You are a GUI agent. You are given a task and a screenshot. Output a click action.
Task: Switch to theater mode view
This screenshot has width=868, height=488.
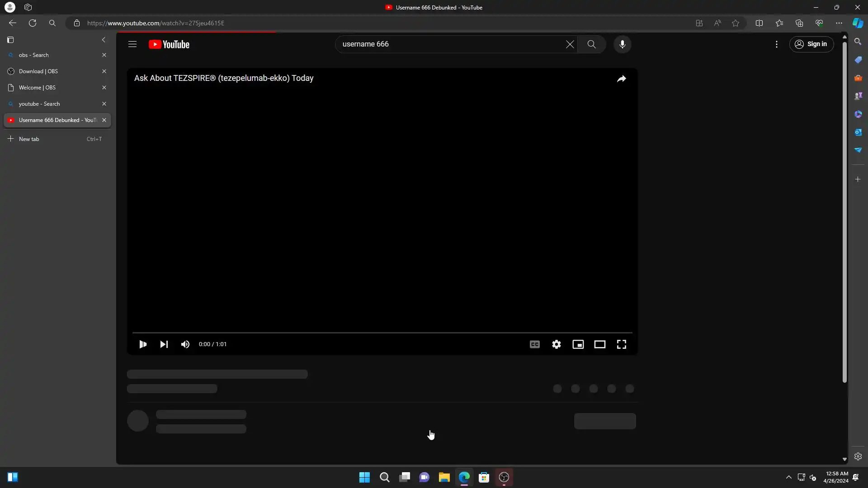pyautogui.click(x=600, y=344)
